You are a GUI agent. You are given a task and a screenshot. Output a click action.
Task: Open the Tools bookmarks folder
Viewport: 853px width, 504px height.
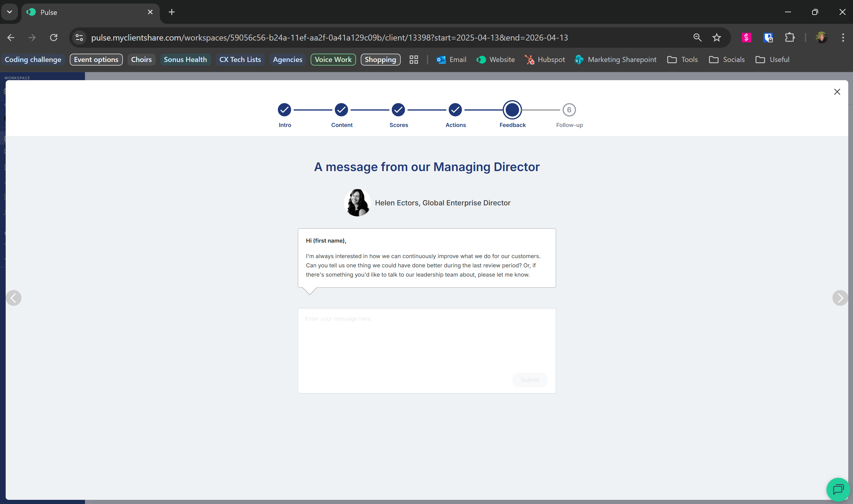(682, 59)
